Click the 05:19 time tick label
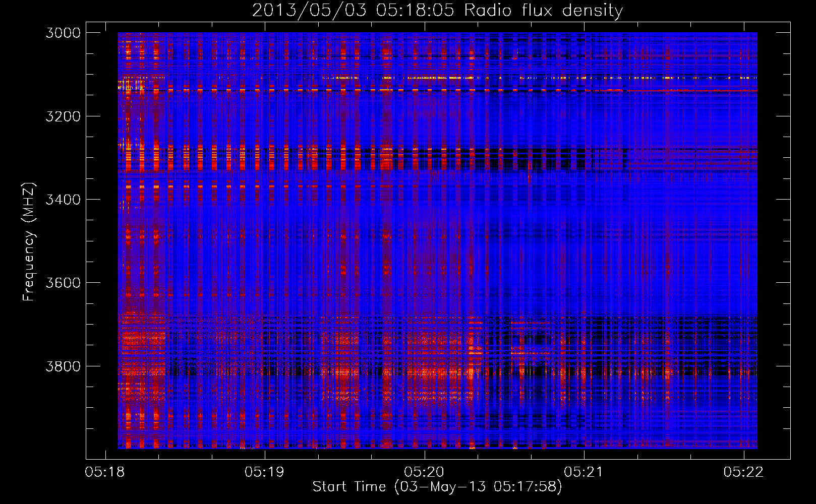This screenshot has width=816, height=504. [264, 472]
